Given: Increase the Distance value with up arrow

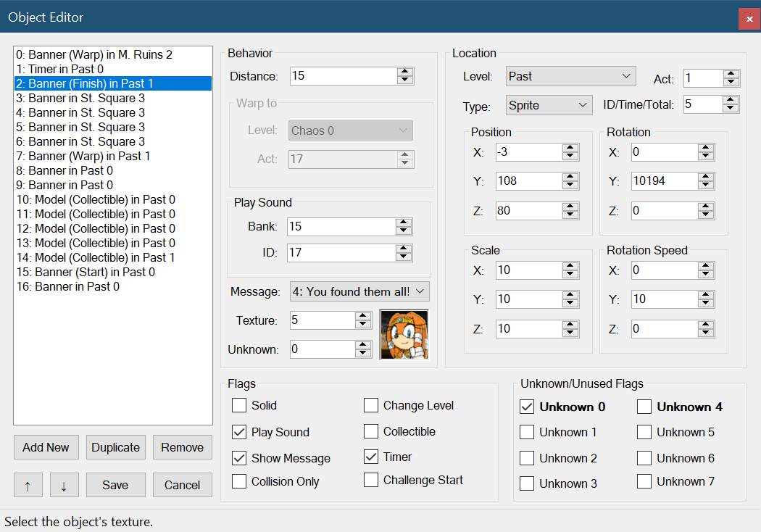Looking at the screenshot, I should [x=405, y=72].
